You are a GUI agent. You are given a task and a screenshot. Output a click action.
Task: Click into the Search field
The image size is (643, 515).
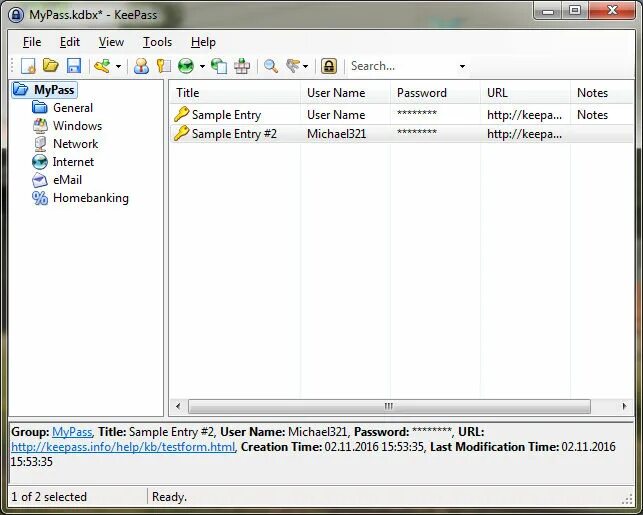point(401,66)
